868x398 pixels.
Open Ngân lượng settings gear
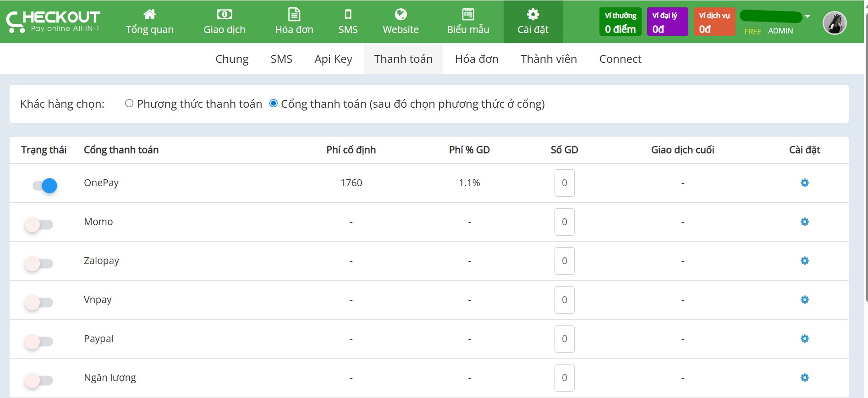coord(804,378)
